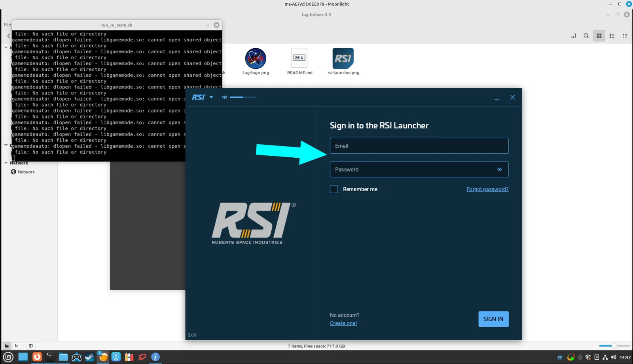633x364 pixels.
Task: Click the blue shield taskbar icon
Action: pyautogui.click(x=116, y=357)
